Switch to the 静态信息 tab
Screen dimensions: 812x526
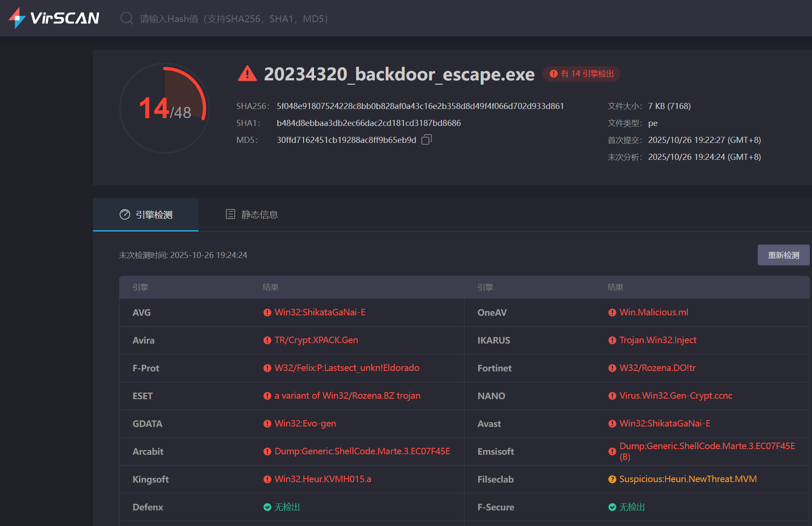point(252,215)
